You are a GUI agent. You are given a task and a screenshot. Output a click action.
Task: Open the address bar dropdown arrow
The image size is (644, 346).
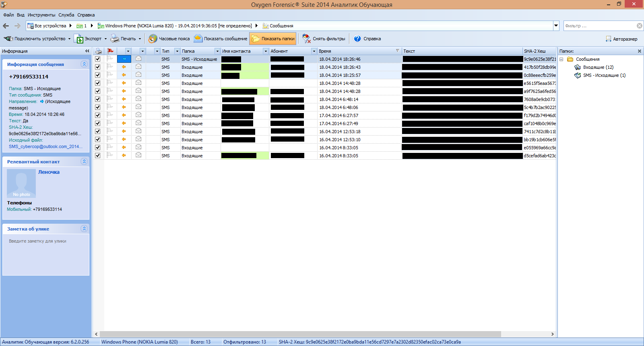click(x=556, y=26)
